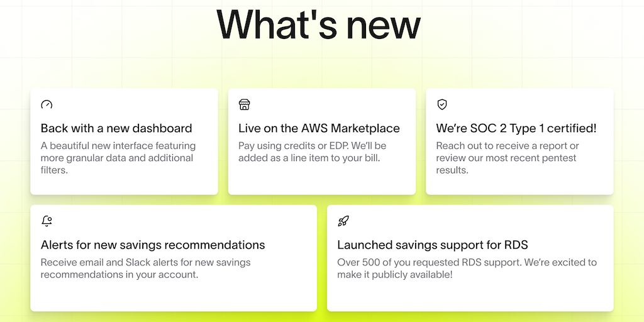Open 'Back with a new dashboard' heading

(x=116, y=128)
